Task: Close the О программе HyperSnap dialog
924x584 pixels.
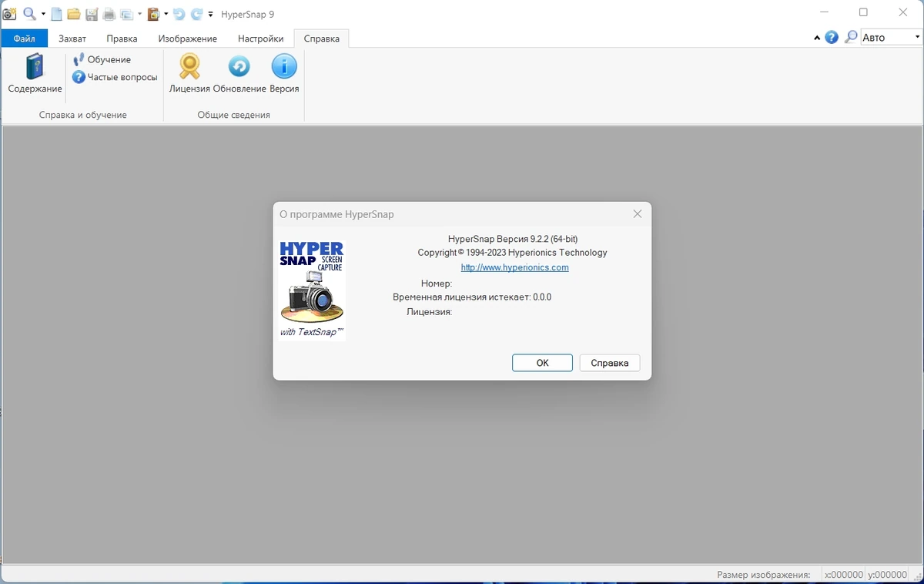Action: [x=638, y=214]
